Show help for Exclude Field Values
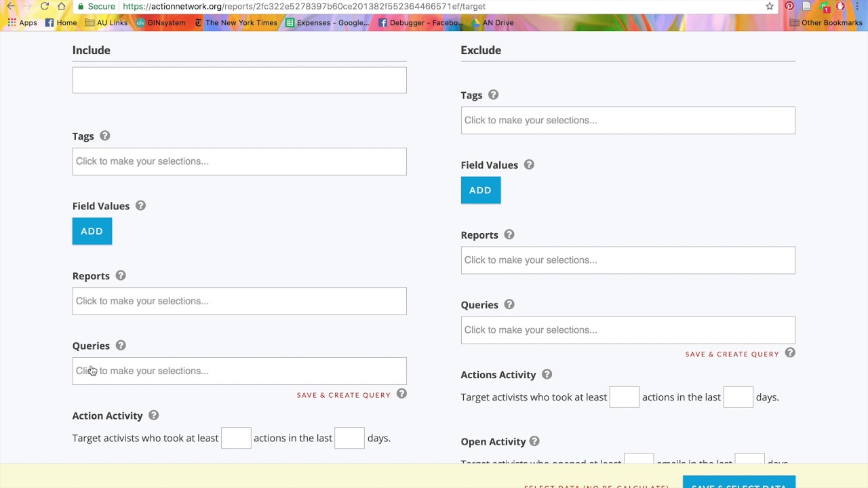 (x=529, y=164)
